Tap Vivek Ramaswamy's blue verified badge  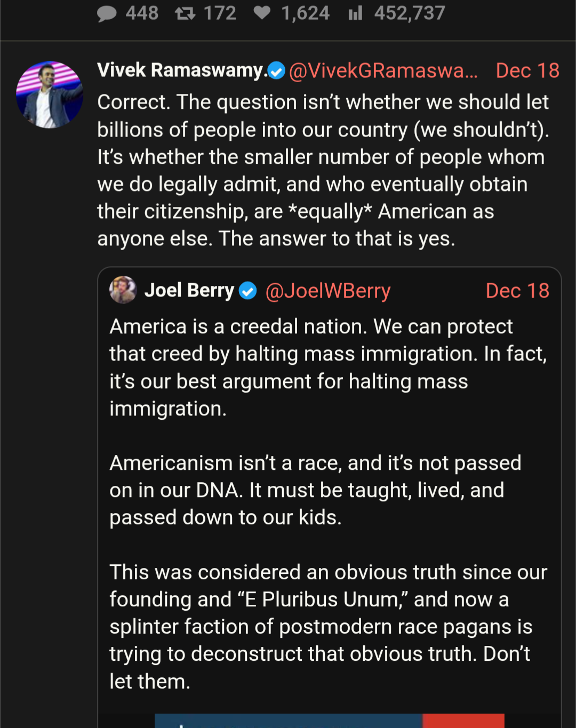tap(276, 70)
